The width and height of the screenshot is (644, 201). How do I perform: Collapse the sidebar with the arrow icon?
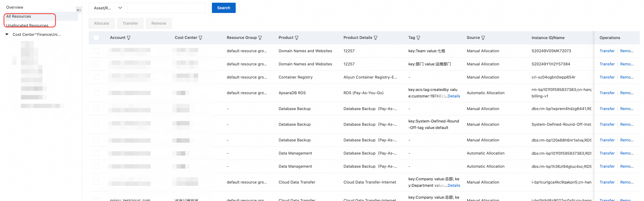[79, 10]
